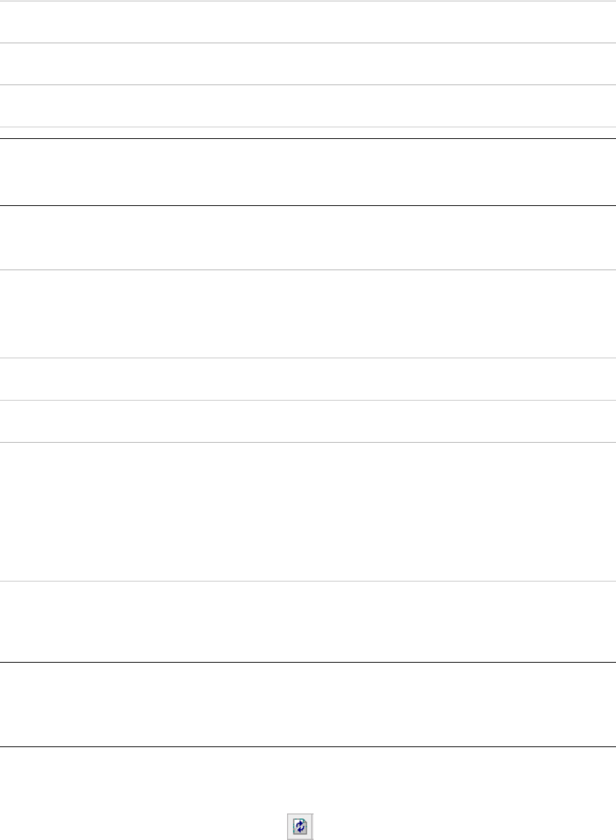Image resolution: width=616 pixels, height=840 pixels.
Task: Select the short empty row two above the tallest row
Action: coord(307,378)
